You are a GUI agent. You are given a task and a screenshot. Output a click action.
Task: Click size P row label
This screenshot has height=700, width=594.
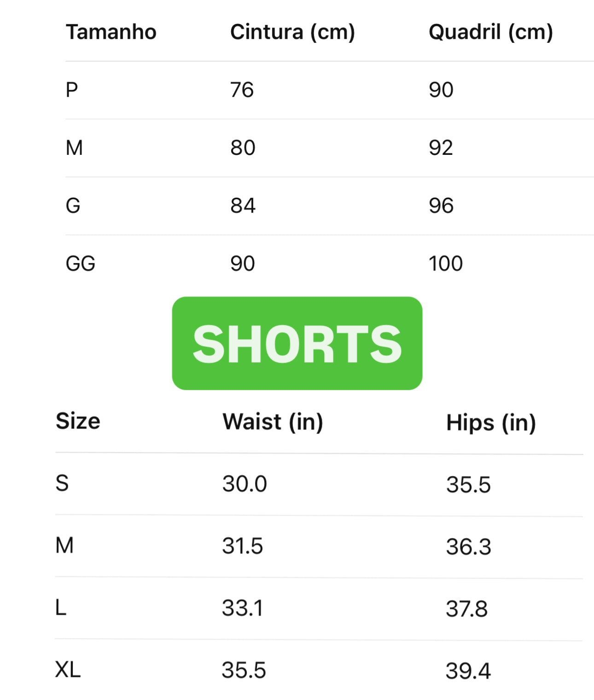(x=72, y=90)
